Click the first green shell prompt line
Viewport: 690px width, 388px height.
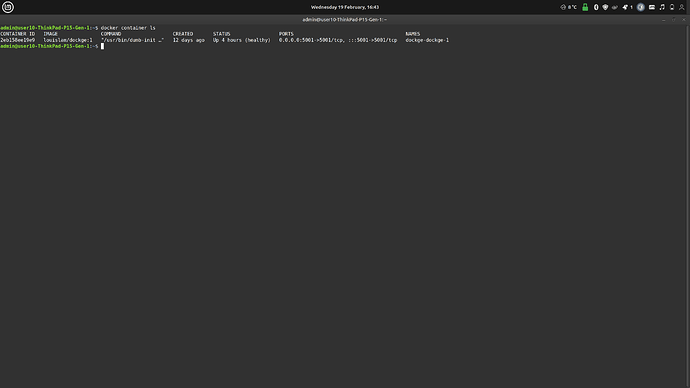click(49, 28)
